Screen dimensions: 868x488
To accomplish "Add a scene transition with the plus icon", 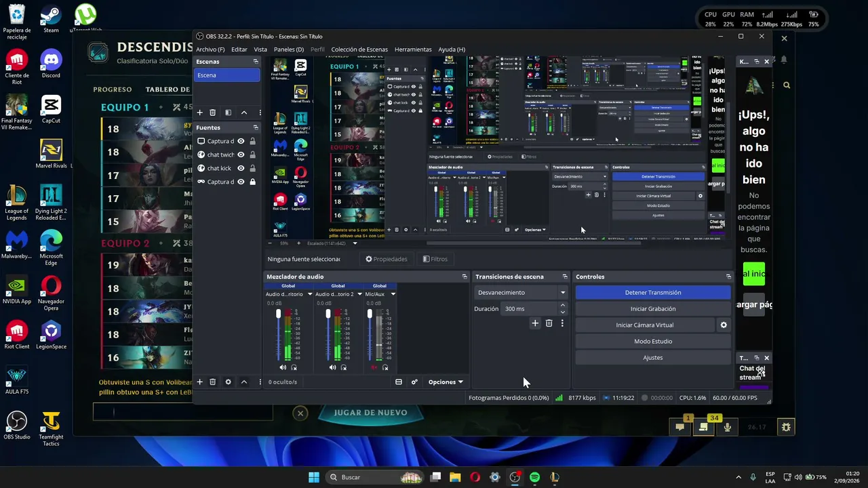I will 535,323.
